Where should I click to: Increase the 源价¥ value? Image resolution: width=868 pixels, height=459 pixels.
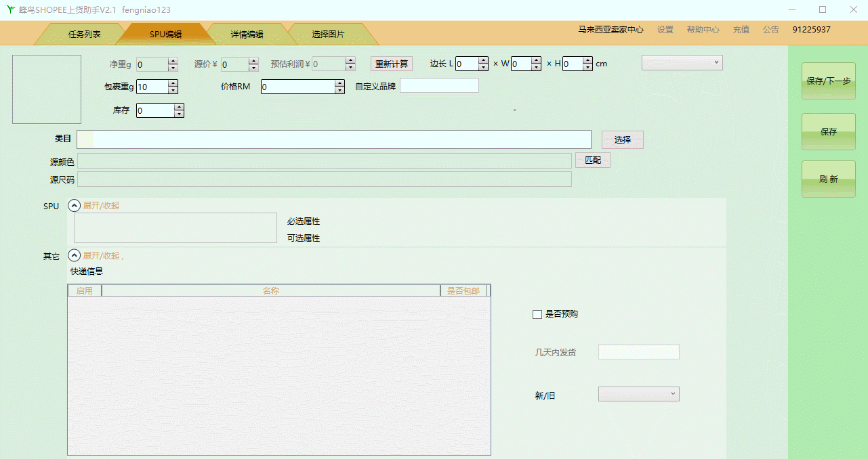pyautogui.click(x=253, y=61)
